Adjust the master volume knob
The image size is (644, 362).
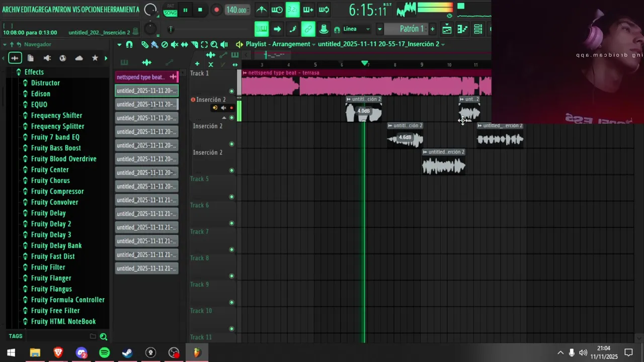(150, 10)
